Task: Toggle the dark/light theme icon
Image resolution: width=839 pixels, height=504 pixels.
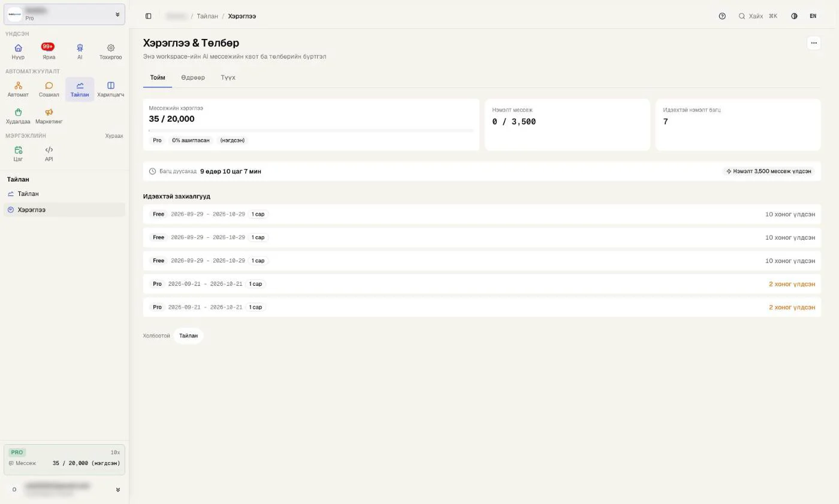Action: (794, 16)
